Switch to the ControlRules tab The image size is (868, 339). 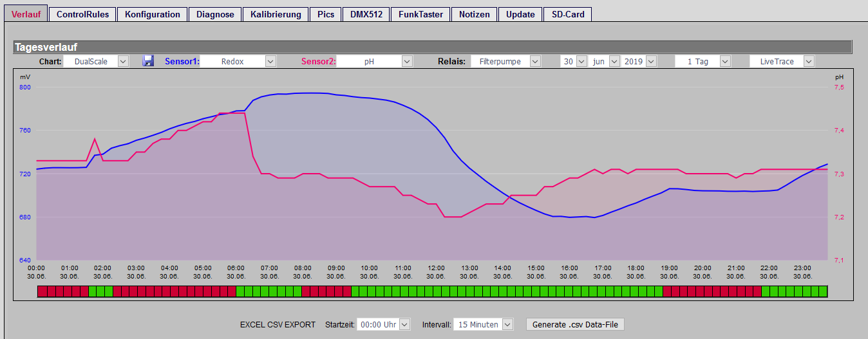[x=82, y=14]
